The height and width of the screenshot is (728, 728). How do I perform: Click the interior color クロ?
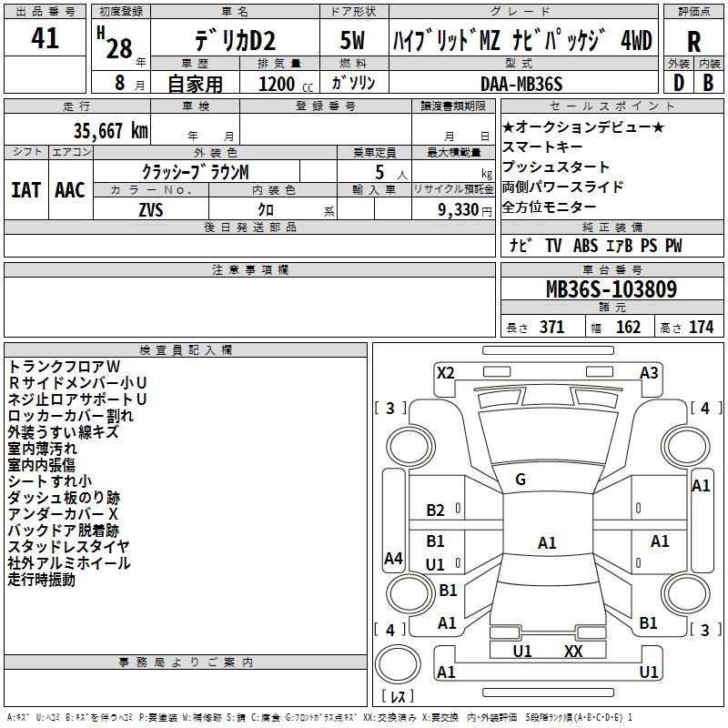click(x=266, y=210)
